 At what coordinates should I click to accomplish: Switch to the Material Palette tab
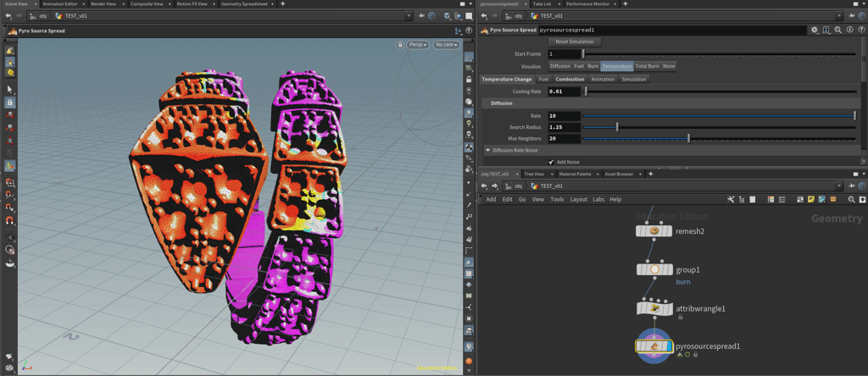[x=576, y=174]
